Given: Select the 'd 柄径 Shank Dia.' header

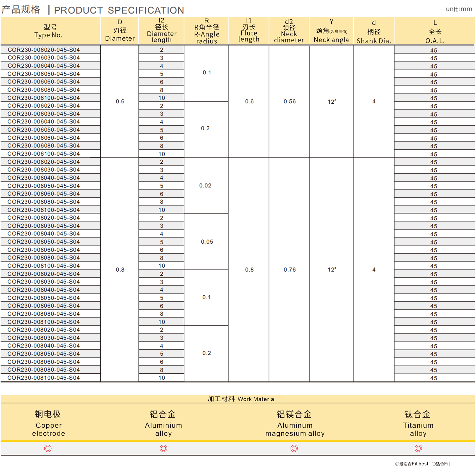Looking at the screenshot, I should tap(374, 31).
